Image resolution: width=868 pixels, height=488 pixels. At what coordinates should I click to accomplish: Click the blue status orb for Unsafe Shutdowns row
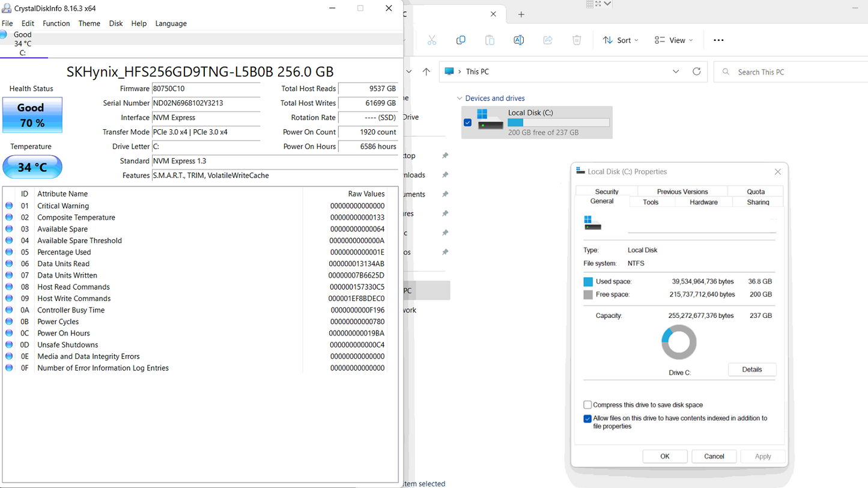point(9,344)
